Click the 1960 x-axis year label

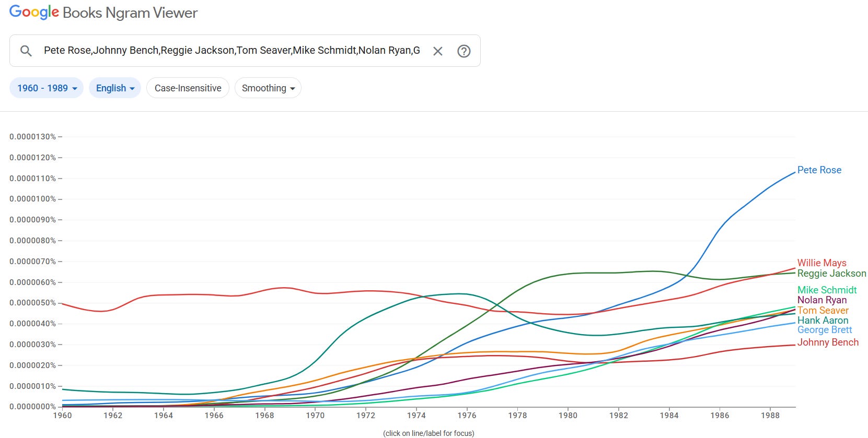point(63,416)
